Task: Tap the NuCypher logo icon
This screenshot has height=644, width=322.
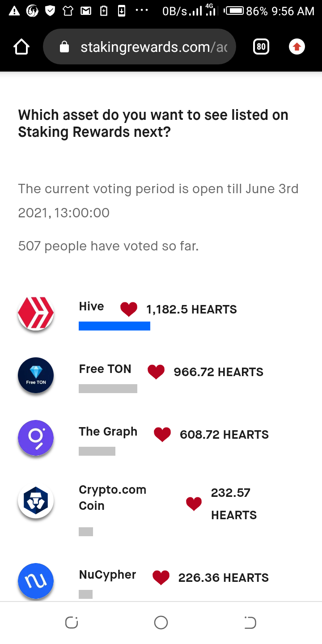Action: pos(36,581)
